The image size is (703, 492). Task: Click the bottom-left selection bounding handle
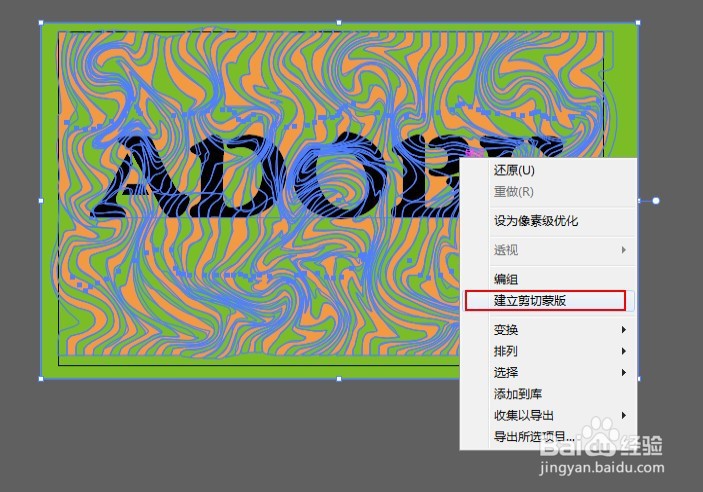click(41, 379)
